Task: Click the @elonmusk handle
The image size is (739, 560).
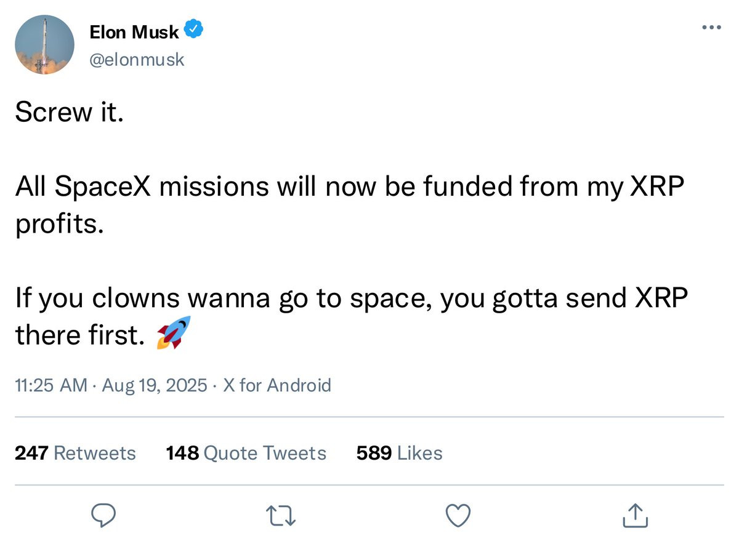Action: [137, 60]
